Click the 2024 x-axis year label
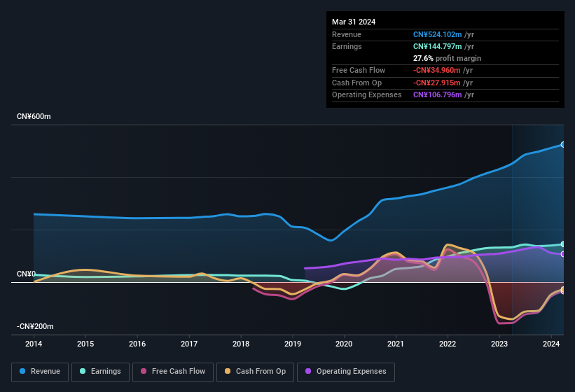575x392 pixels. pos(550,344)
